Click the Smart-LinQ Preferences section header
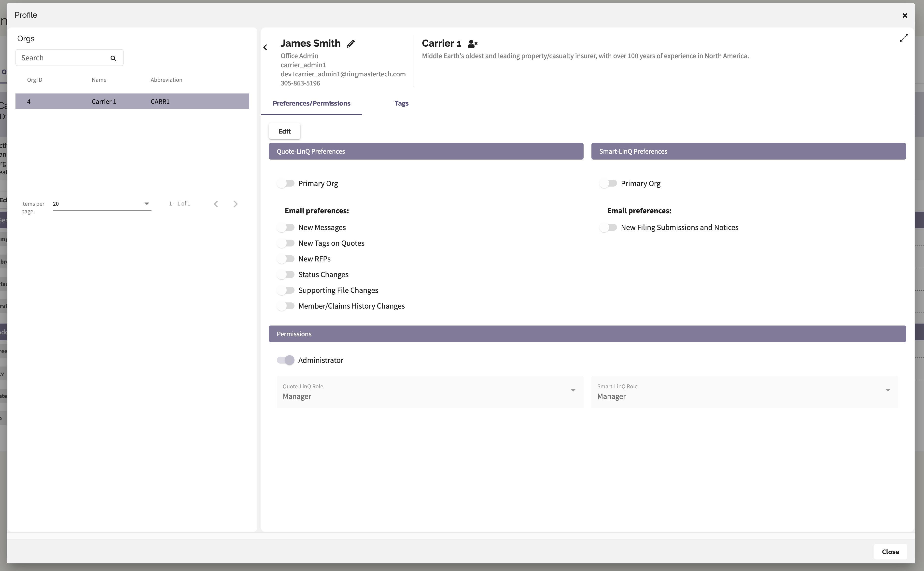Screen dimensions: 924x571 pyautogui.click(x=748, y=151)
